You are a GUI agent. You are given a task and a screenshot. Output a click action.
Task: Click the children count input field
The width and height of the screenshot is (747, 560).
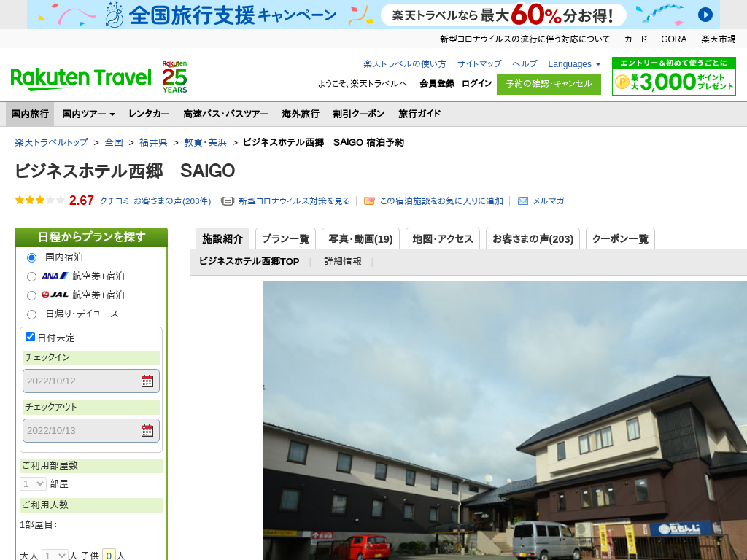pyautogui.click(x=109, y=555)
